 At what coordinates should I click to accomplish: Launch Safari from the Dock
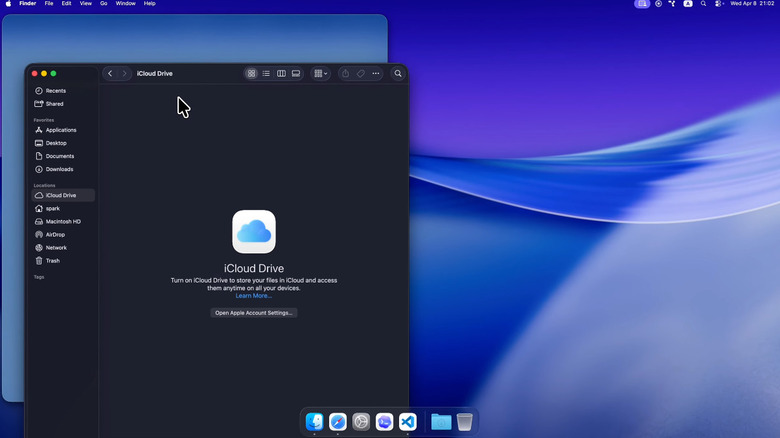pos(338,422)
